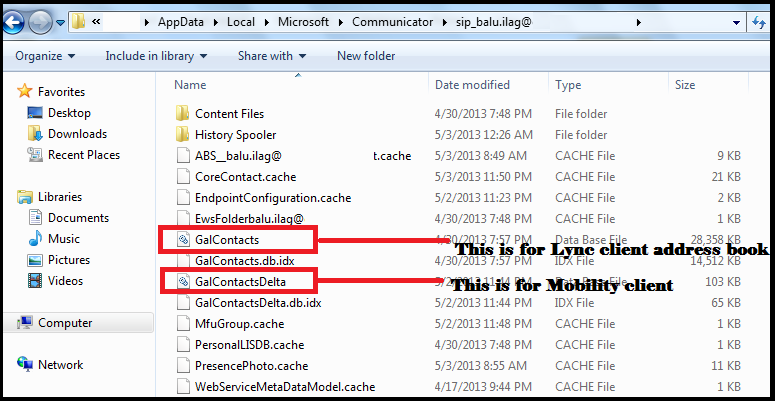Image resolution: width=775 pixels, height=401 pixels.
Task: Click the Favorites star icon
Action: click(24, 91)
